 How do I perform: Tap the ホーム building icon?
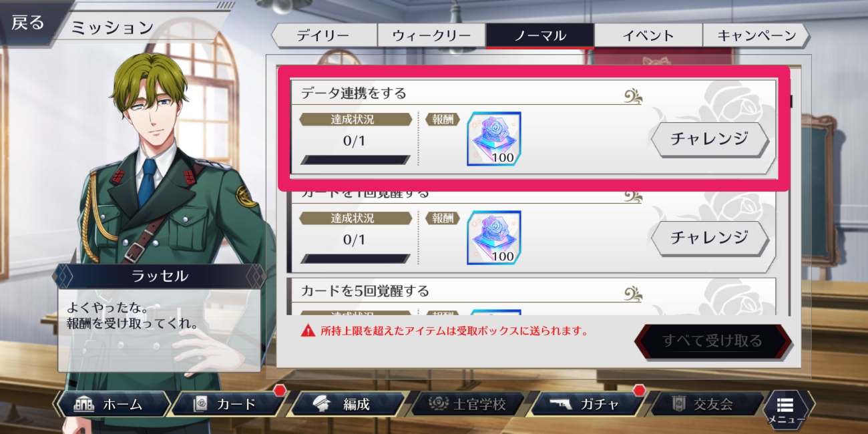(84, 404)
